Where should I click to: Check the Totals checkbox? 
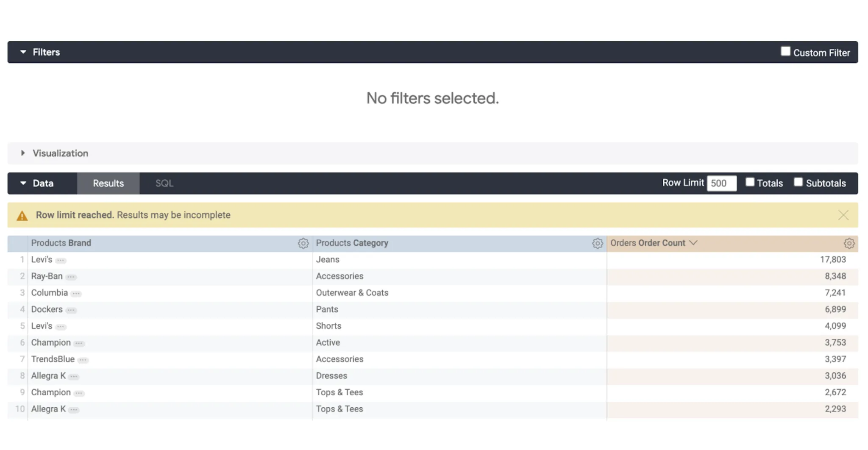coord(750,182)
